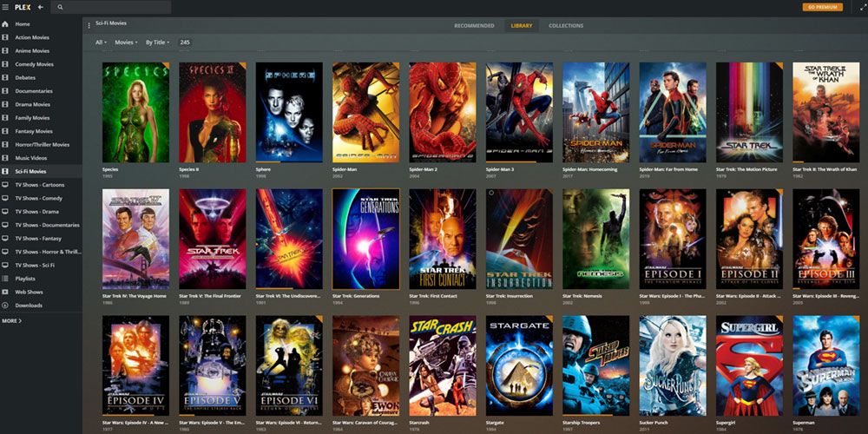Click the TV Shows - Drama monitor icon
This screenshot has width=868, height=434.
(5, 212)
